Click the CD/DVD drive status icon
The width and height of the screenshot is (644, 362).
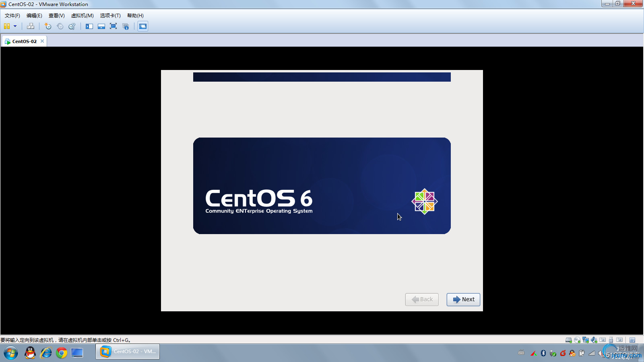[577, 340]
